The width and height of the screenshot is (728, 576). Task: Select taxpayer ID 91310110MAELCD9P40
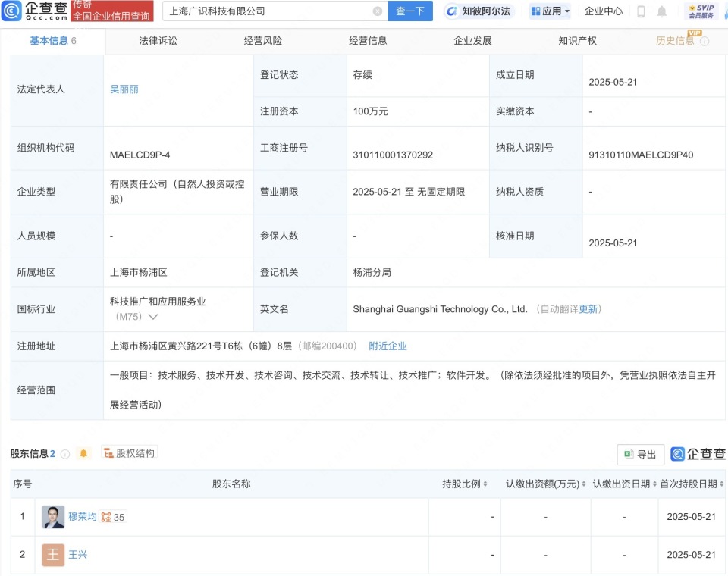pyautogui.click(x=641, y=155)
